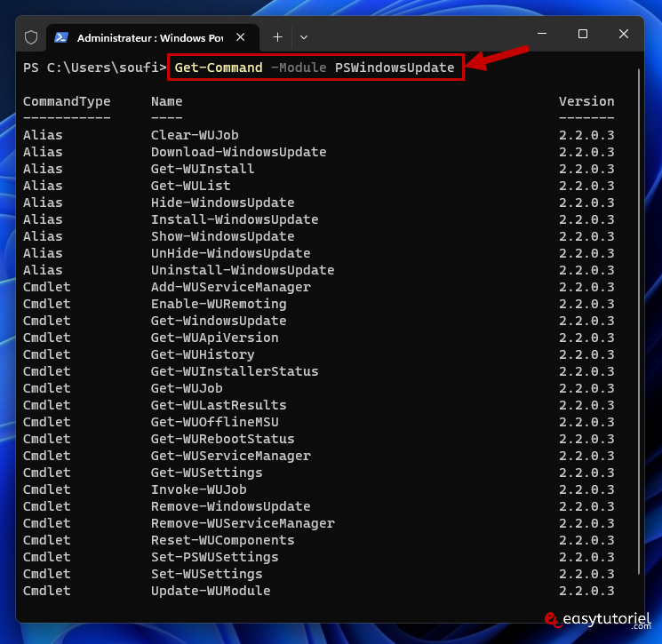Click the Clear-WUJob alias name
Image resolution: width=662 pixels, height=644 pixels.
[195, 135]
